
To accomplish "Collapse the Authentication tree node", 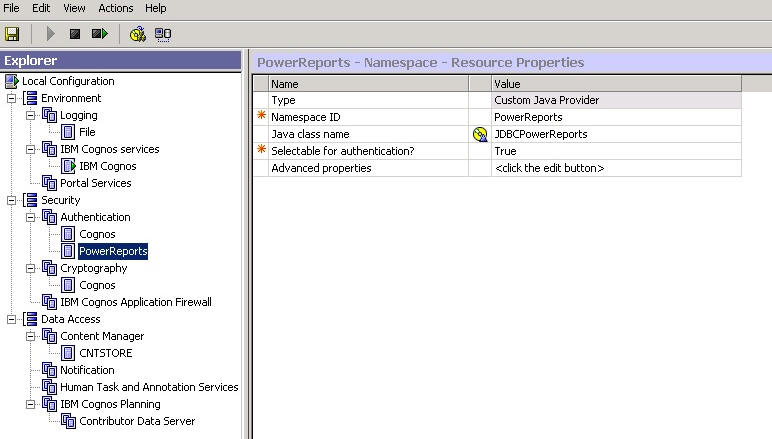I will 31,217.
